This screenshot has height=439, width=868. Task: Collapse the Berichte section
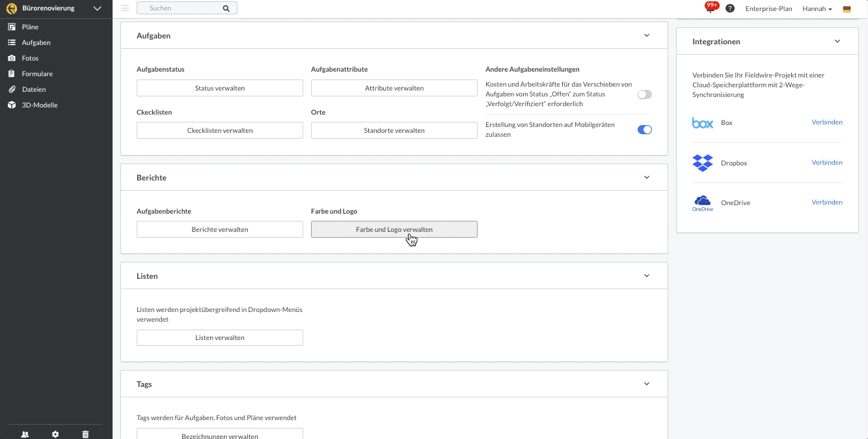(x=646, y=177)
